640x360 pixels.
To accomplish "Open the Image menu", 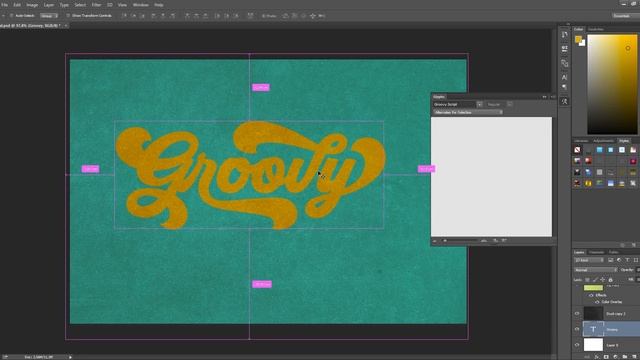I will (x=32, y=5).
